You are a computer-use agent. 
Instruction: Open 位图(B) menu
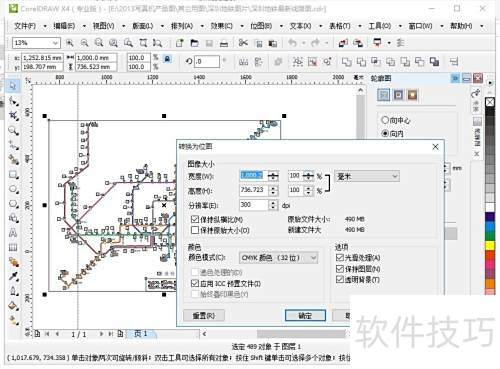point(261,26)
